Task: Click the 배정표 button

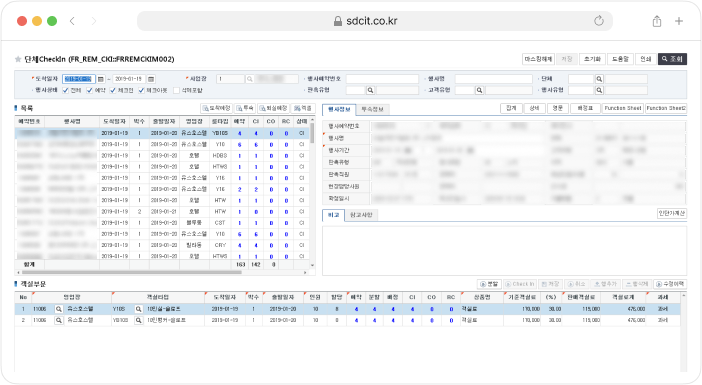Action: tap(585, 108)
